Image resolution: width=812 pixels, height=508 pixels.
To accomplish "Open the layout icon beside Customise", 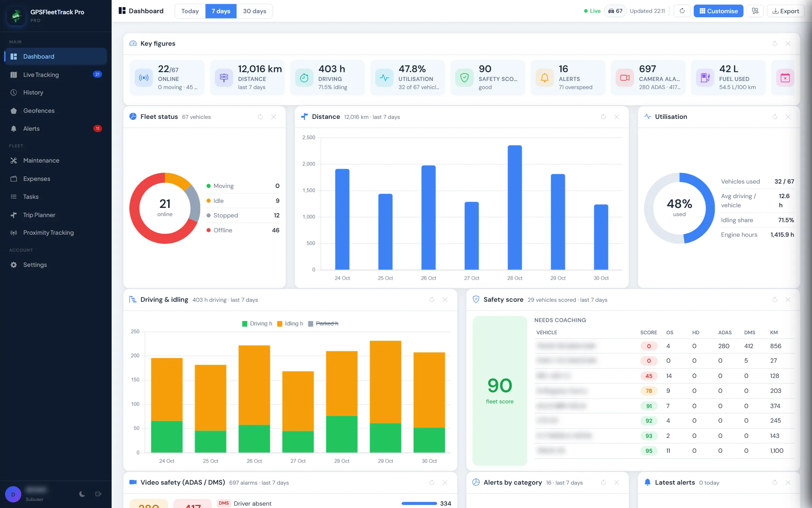I will click(x=755, y=11).
